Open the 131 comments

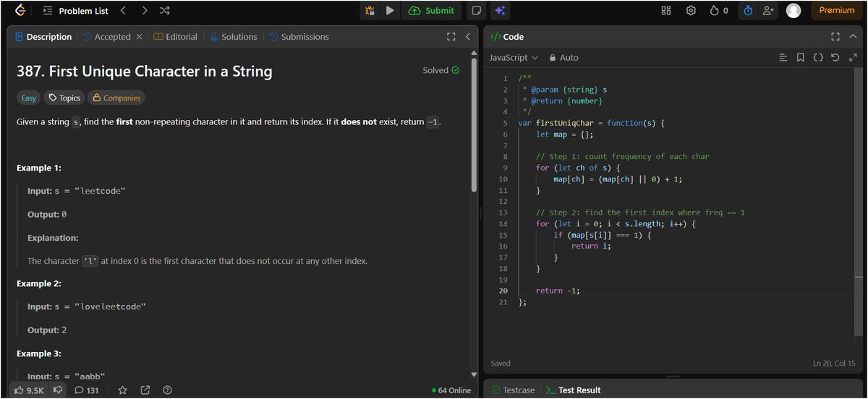click(x=87, y=390)
